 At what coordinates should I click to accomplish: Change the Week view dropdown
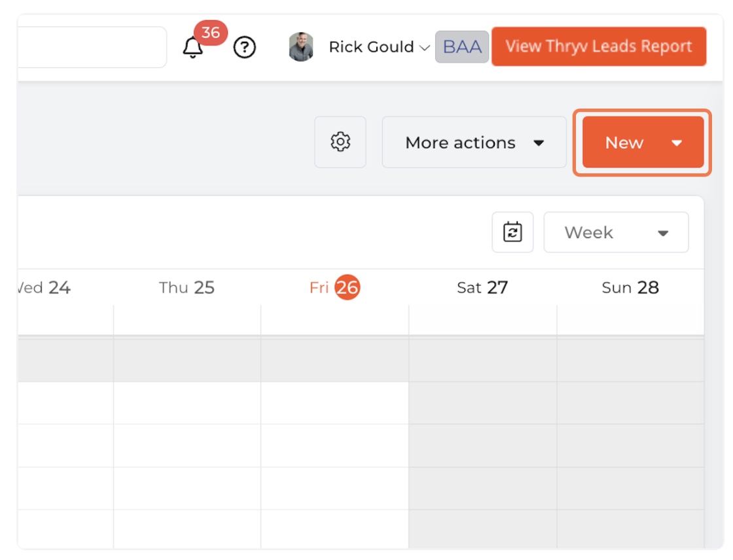point(616,232)
